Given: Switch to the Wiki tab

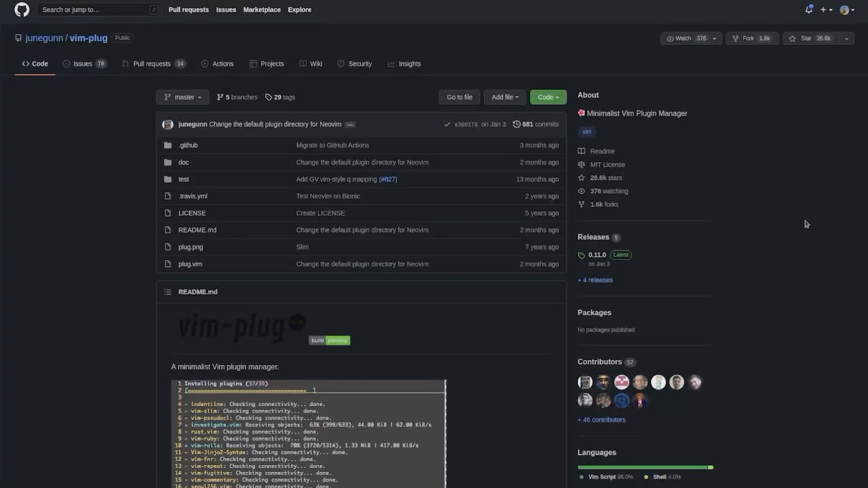Looking at the screenshot, I should click(x=311, y=64).
